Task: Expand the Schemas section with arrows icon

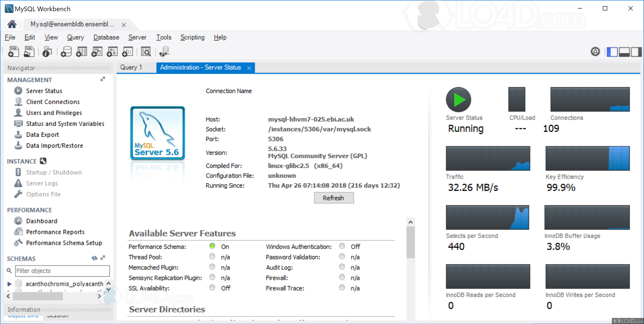Action: pos(103,258)
